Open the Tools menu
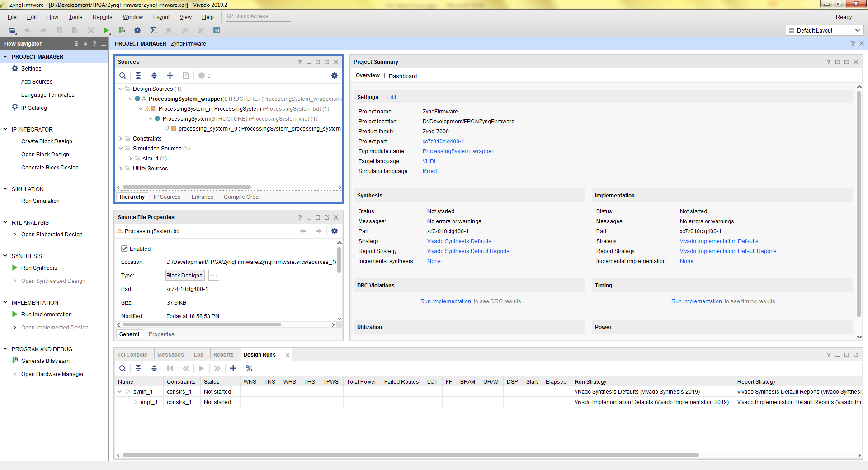 pos(75,17)
